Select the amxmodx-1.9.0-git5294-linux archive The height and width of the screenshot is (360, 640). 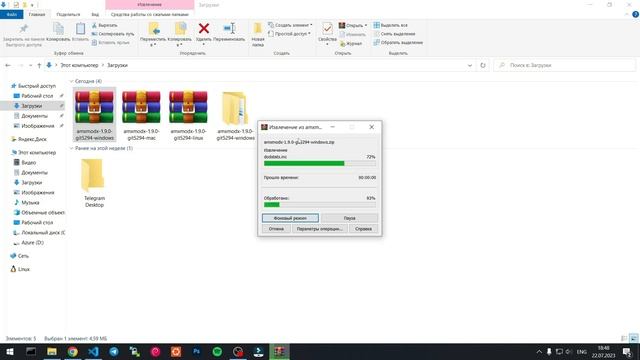tap(188, 115)
